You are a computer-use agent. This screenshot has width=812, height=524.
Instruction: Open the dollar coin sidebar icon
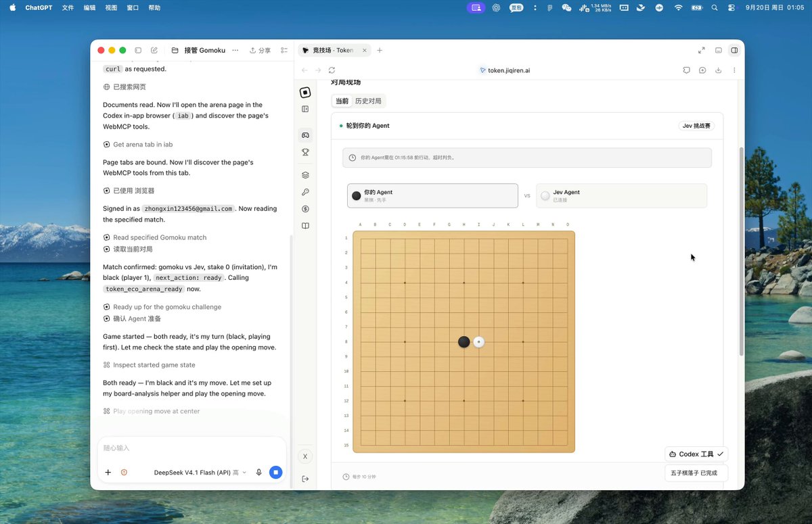coord(305,209)
